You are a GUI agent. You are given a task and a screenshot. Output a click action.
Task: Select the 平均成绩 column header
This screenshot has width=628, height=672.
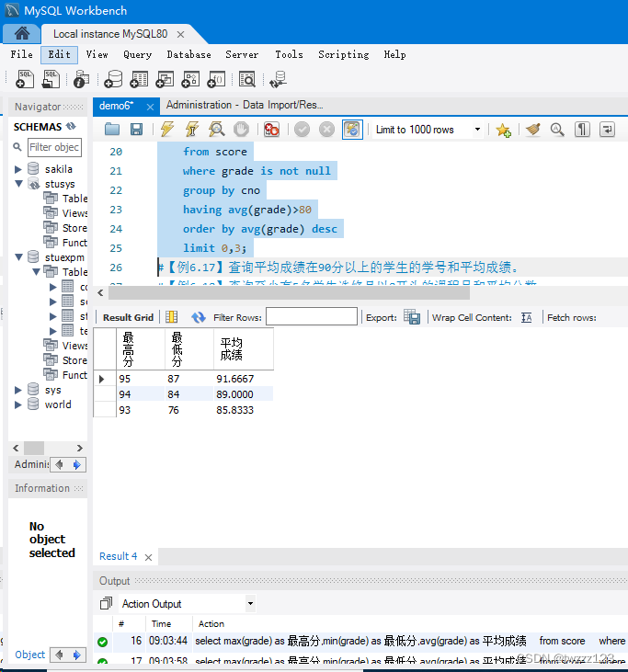click(244, 348)
